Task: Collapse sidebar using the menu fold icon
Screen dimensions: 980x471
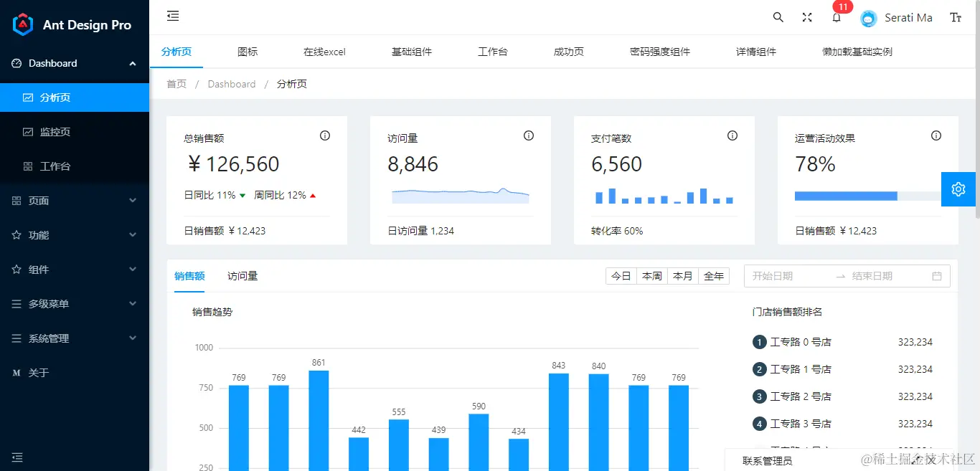Action: click(173, 16)
